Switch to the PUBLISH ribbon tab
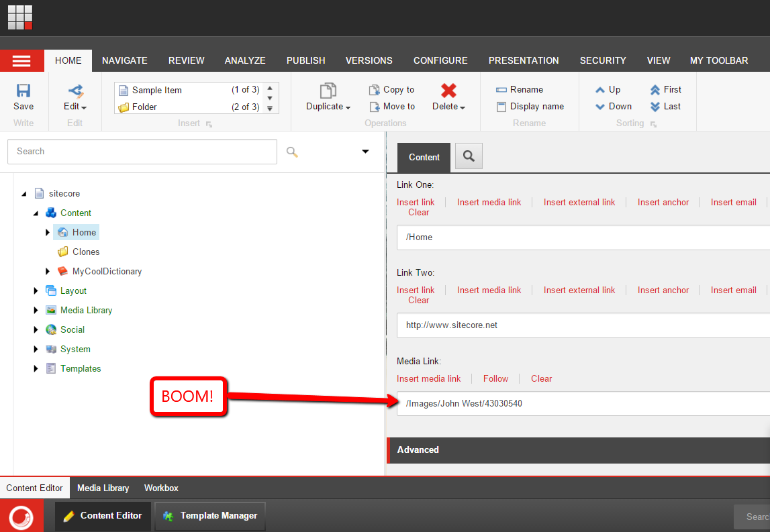Screen dimensions: 770x532 (305, 60)
